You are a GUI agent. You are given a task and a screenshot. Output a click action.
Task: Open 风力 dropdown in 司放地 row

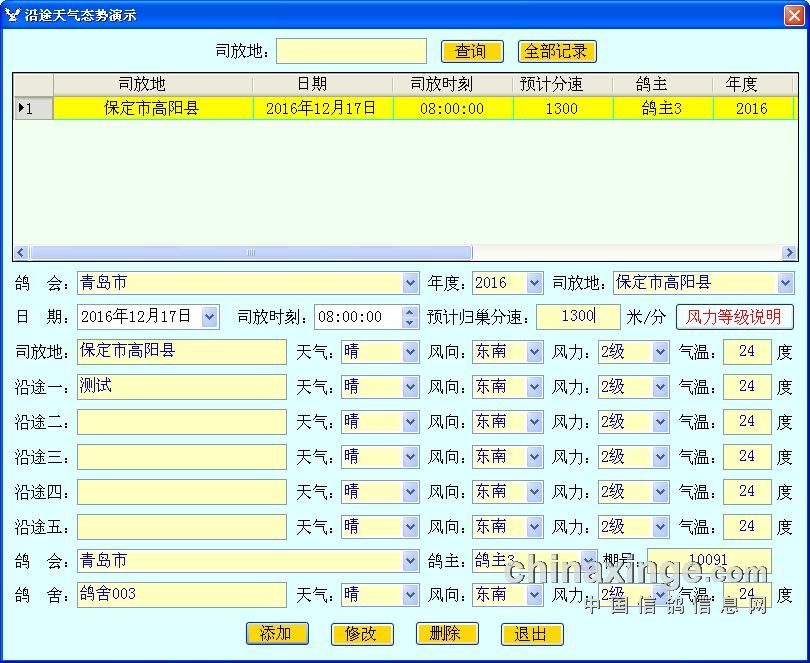pyautogui.click(x=660, y=352)
